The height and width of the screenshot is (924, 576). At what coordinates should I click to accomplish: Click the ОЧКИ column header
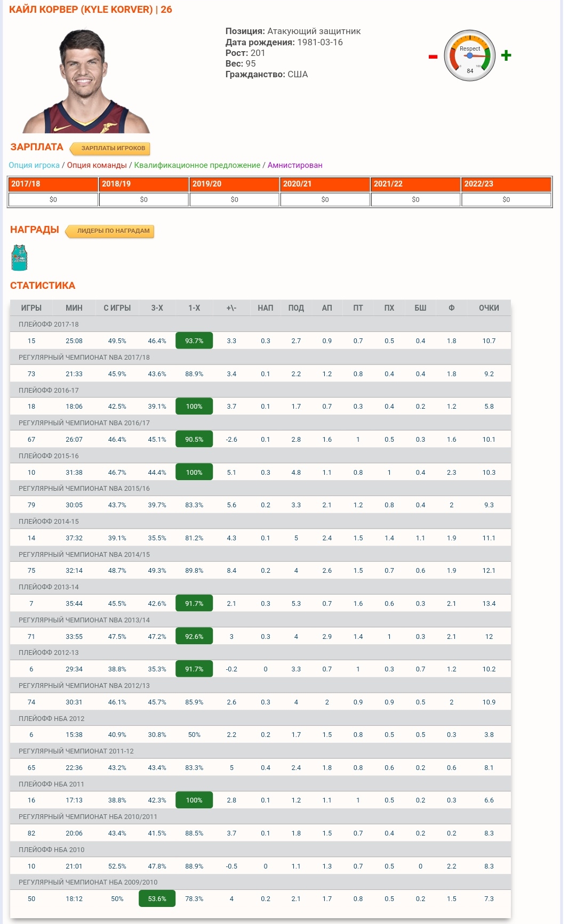click(x=489, y=308)
